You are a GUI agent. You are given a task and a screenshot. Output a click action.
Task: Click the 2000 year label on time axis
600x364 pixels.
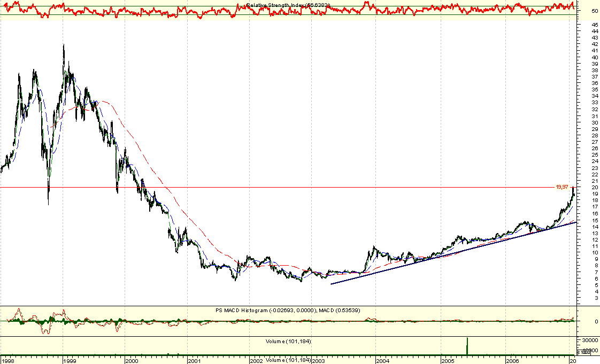point(132,361)
